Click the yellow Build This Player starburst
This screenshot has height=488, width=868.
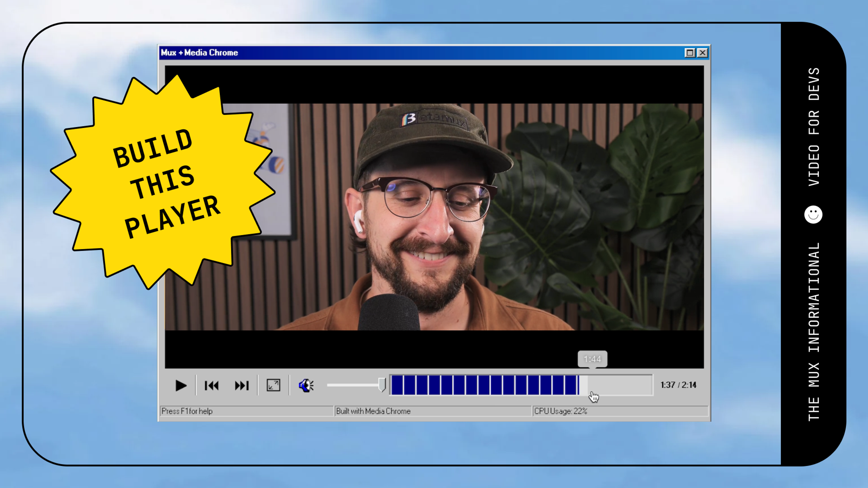point(162,182)
